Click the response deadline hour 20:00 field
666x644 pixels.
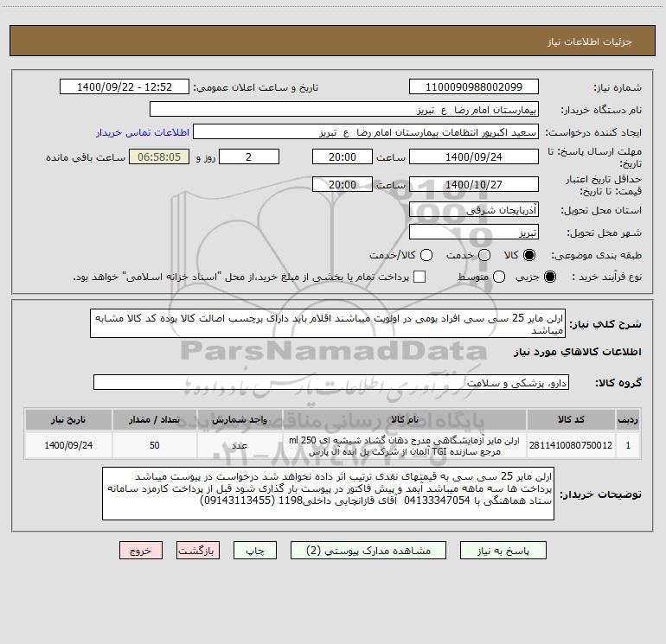coord(343,156)
